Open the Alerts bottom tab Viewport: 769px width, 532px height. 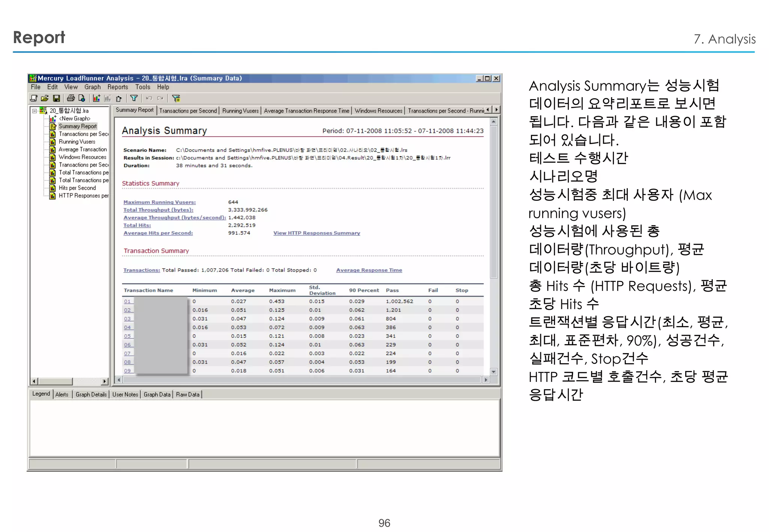[62, 394]
